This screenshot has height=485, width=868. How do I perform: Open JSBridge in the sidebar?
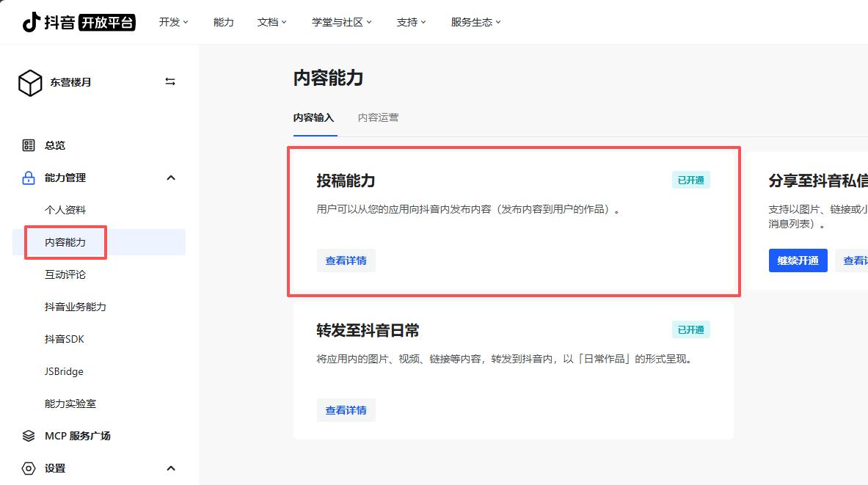(x=65, y=371)
